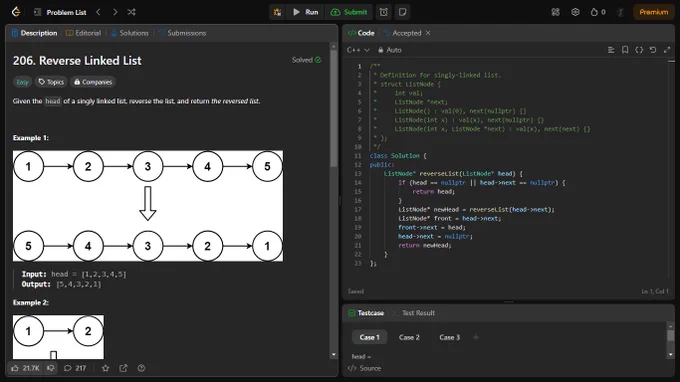This screenshot has height=382, width=680.
Task: Click the Solved status label
Action: tap(307, 60)
